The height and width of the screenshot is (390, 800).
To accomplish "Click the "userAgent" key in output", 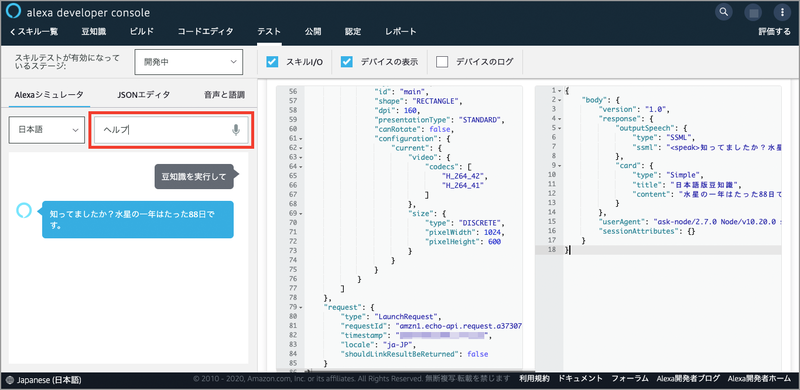I will [x=622, y=222].
